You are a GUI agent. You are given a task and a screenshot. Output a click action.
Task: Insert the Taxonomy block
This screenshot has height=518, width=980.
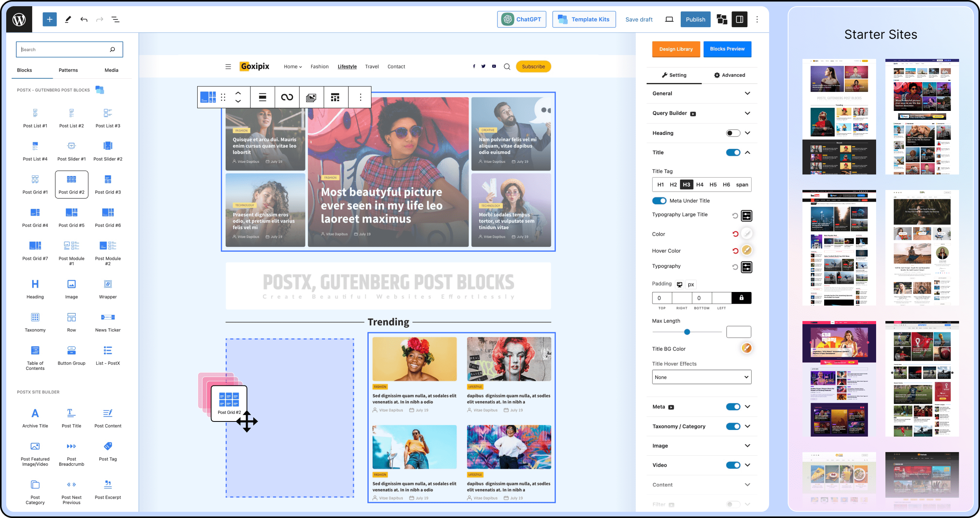point(35,323)
